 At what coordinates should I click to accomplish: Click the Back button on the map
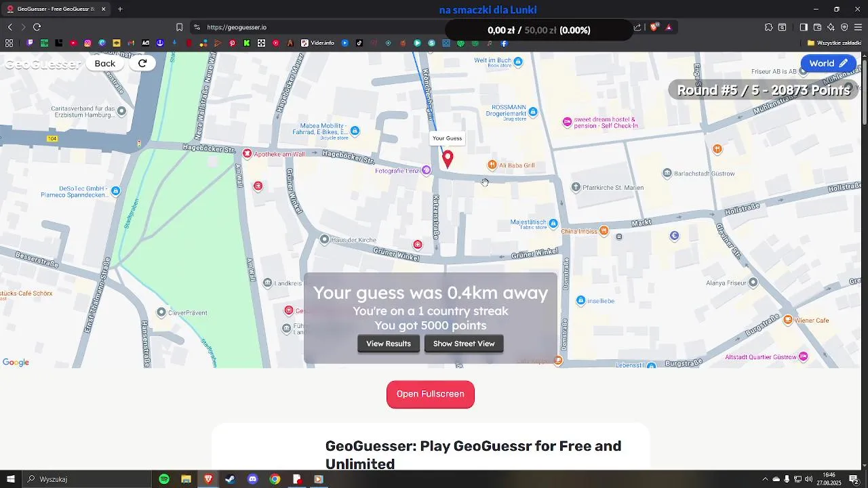tap(104, 63)
